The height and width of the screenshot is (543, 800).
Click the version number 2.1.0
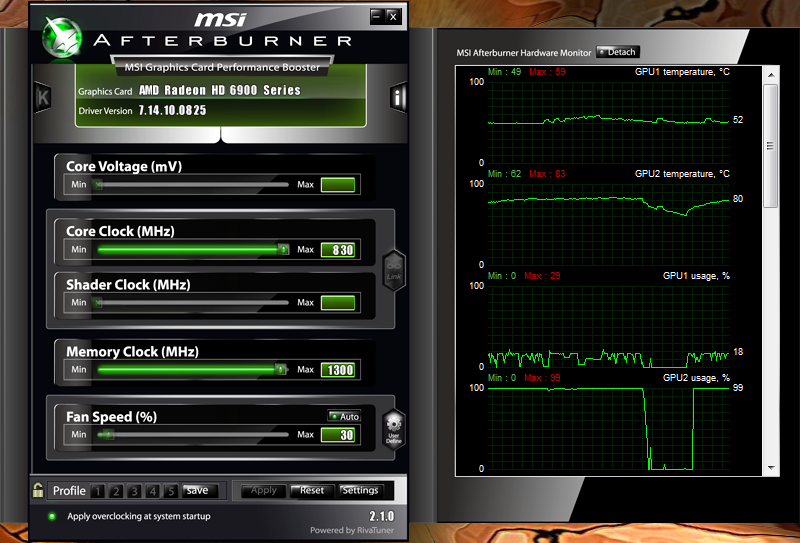(x=382, y=515)
